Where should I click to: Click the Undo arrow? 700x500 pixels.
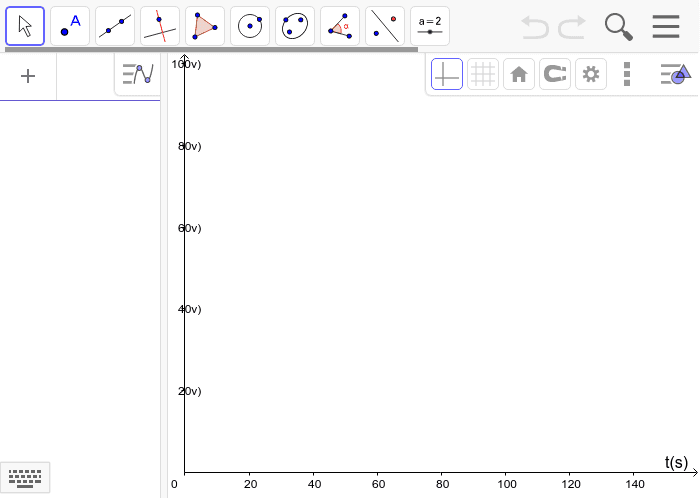pos(535,27)
